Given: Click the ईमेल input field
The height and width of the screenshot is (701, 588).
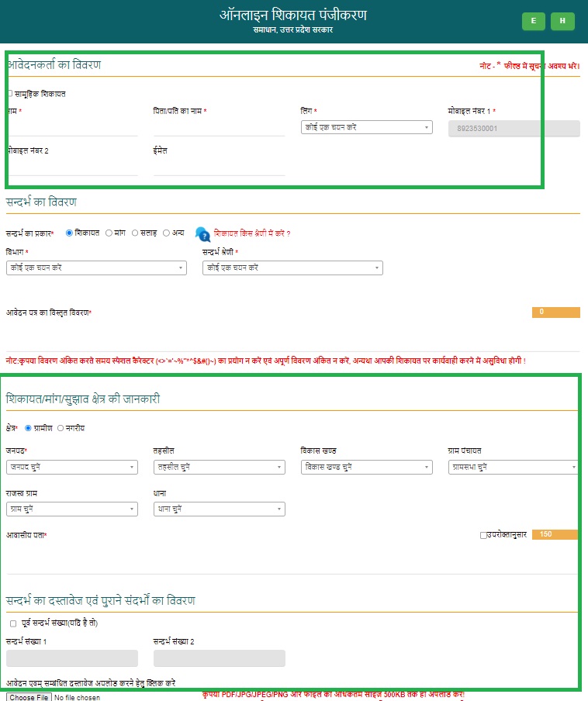Looking at the screenshot, I should point(219,167).
